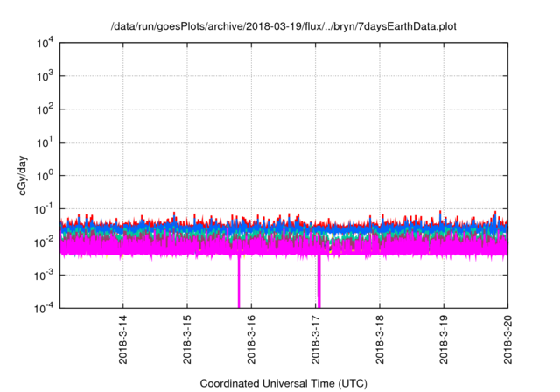Click the plot title file path text

coord(283,26)
